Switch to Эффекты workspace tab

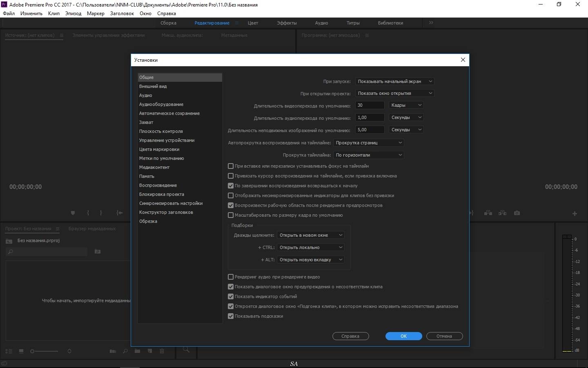(287, 23)
